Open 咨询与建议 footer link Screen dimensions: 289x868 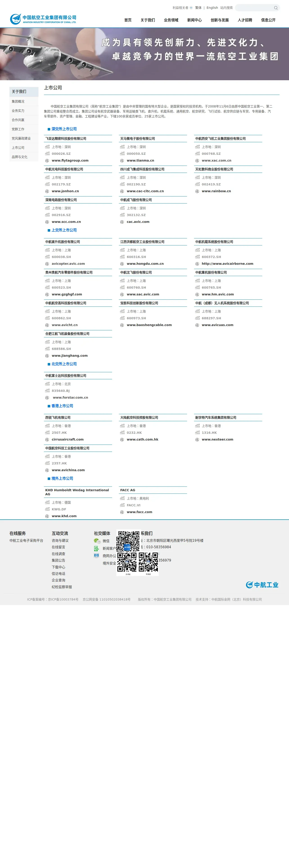coord(60,541)
